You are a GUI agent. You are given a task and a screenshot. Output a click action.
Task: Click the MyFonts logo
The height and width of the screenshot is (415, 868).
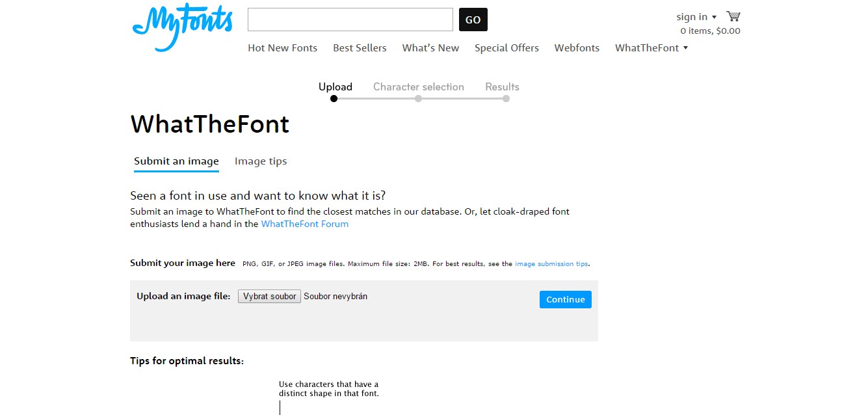(x=181, y=27)
